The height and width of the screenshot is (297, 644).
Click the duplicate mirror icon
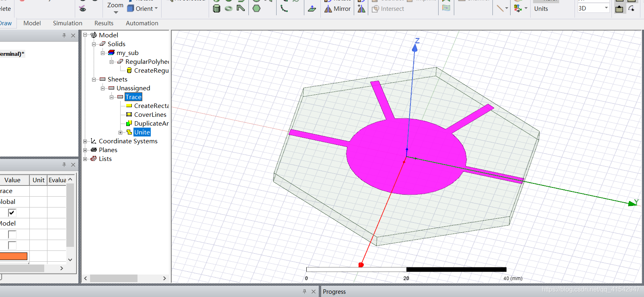pyautogui.click(x=361, y=8)
